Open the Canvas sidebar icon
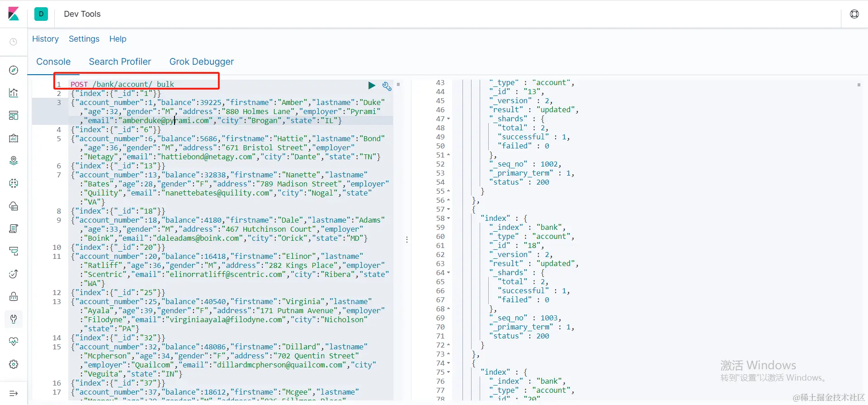The width and height of the screenshot is (868, 405). pyautogui.click(x=14, y=138)
